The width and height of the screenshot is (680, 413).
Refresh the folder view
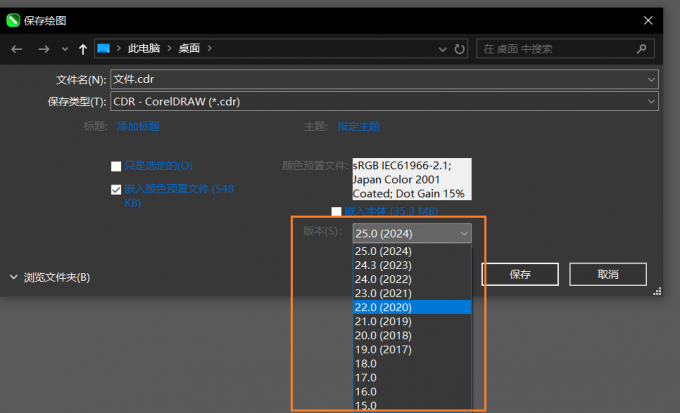(x=459, y=49)
